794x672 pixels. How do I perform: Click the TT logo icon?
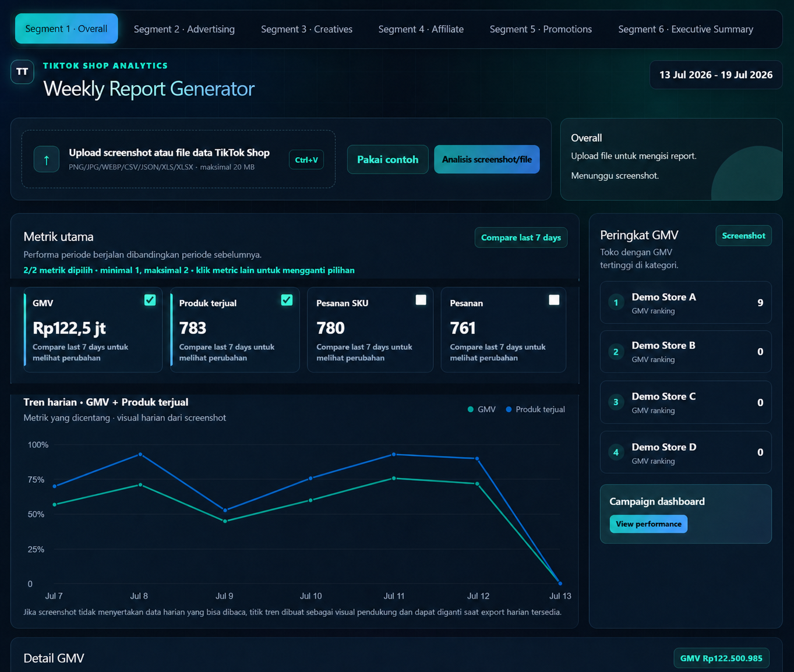pyautogui.click(x=22, y=72)
